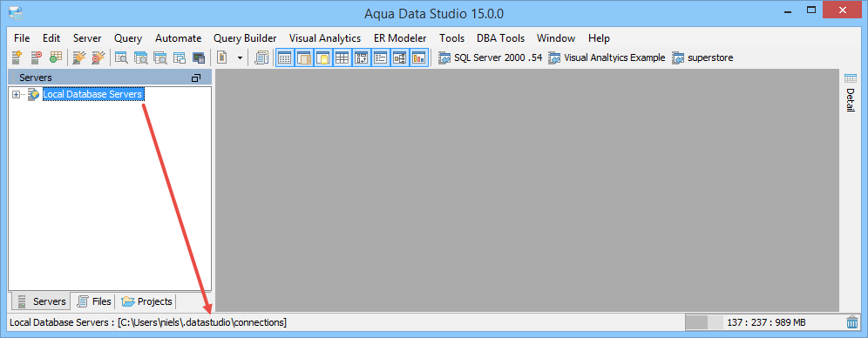Toggle the window with sidebar panel button
Viewport: 868px width, 338px height.
(x=304, y=57)
